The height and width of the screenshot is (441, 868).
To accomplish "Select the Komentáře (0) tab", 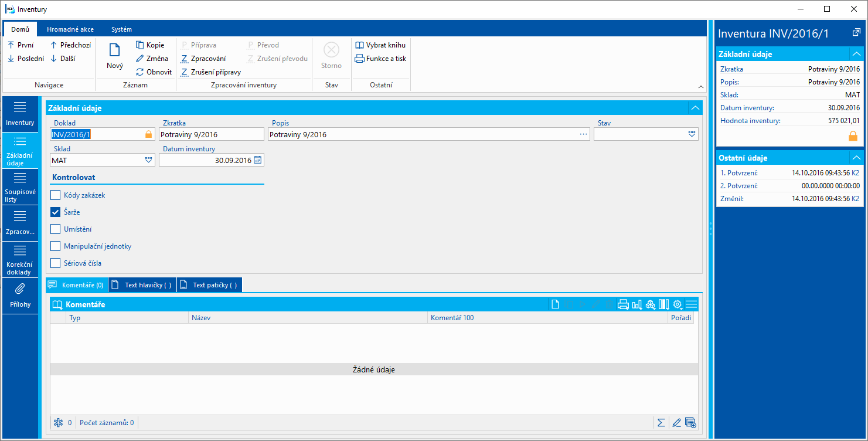I will pyautogui.click(x=77, y=285).
